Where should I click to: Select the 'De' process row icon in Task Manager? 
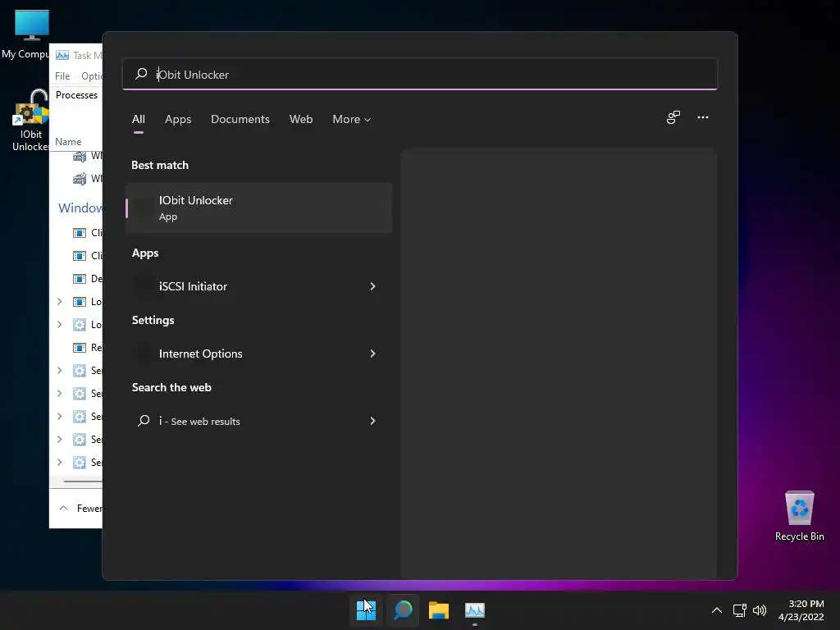tap(80, 279)
